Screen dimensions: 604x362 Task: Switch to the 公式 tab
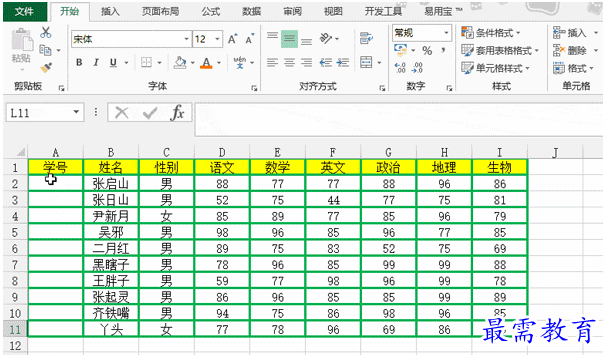coord(211,12)
